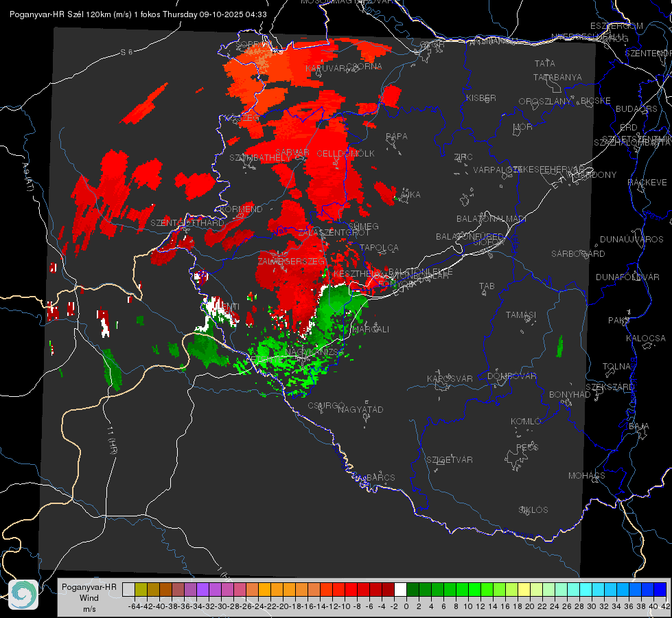Viewport: 672px width, 618px height.
Task: Click the ERD town label
Action: [x=629, y=128]
